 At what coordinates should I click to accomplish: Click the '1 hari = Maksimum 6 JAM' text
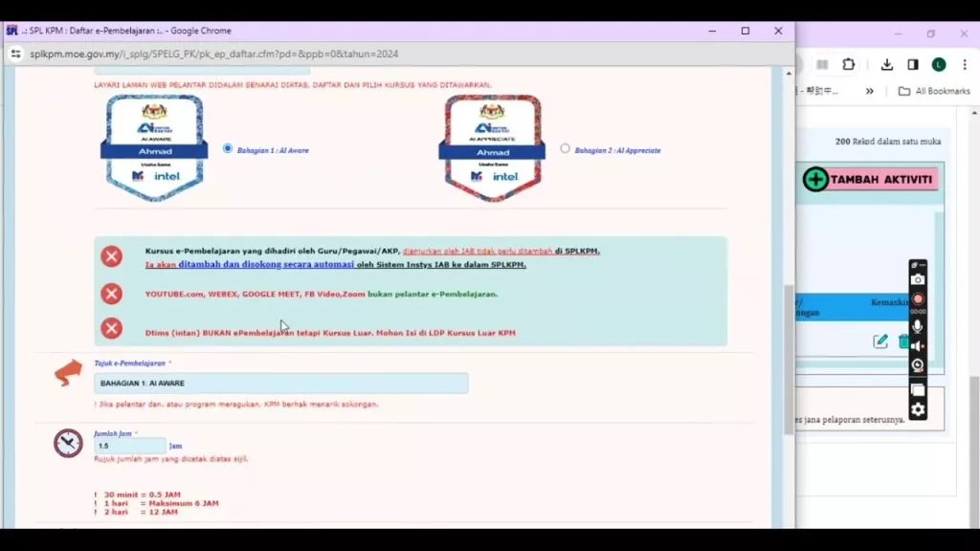[x=161, y=503]
